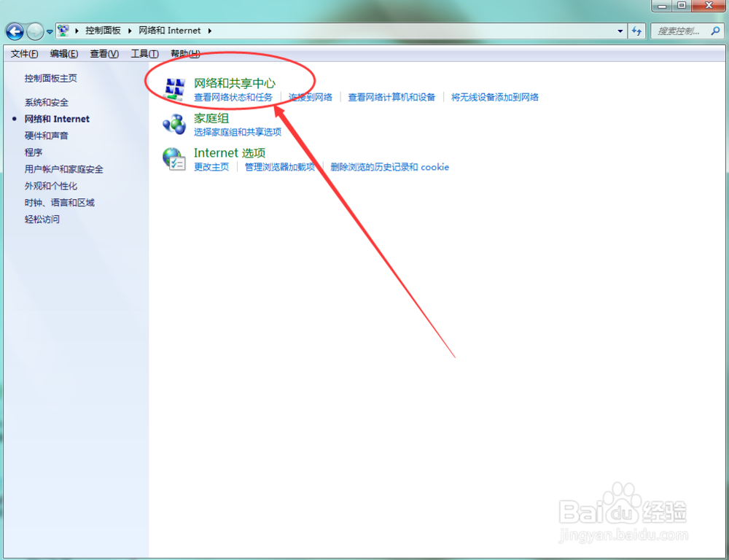Open the Internet 选项 heading link
This screenshot has height=560, width=729.
230,153
